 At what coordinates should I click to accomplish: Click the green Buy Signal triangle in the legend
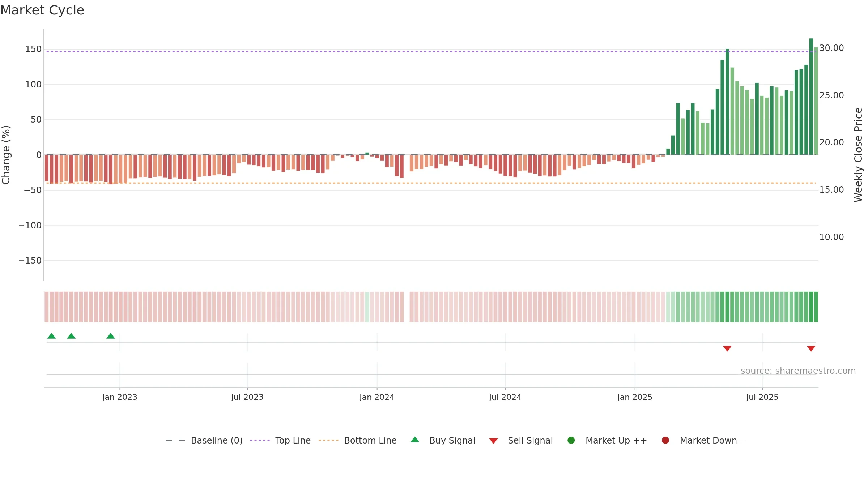pos(415,440)
